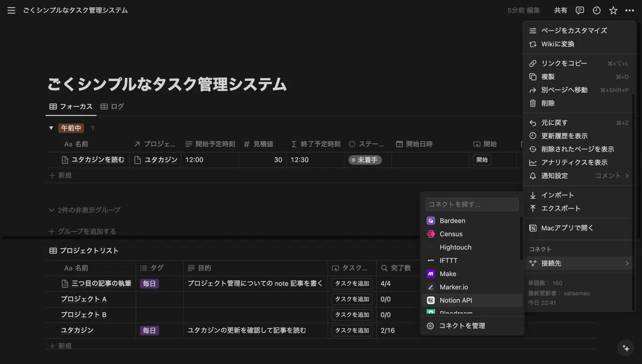Open the ユタカジン project relation cell
Image resolution: width=642 pixels, height=364 pixels.
point(155,160)
